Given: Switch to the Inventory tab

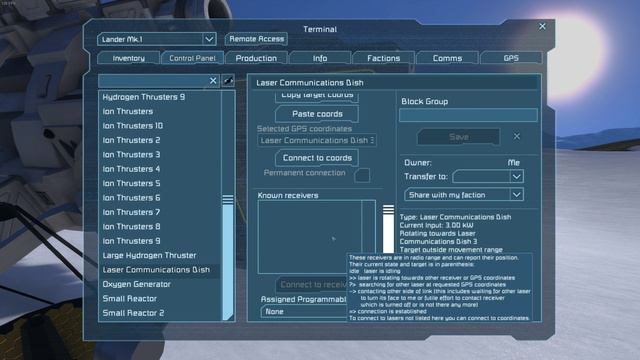Looking at the screenshot, I should pos(128,58).
